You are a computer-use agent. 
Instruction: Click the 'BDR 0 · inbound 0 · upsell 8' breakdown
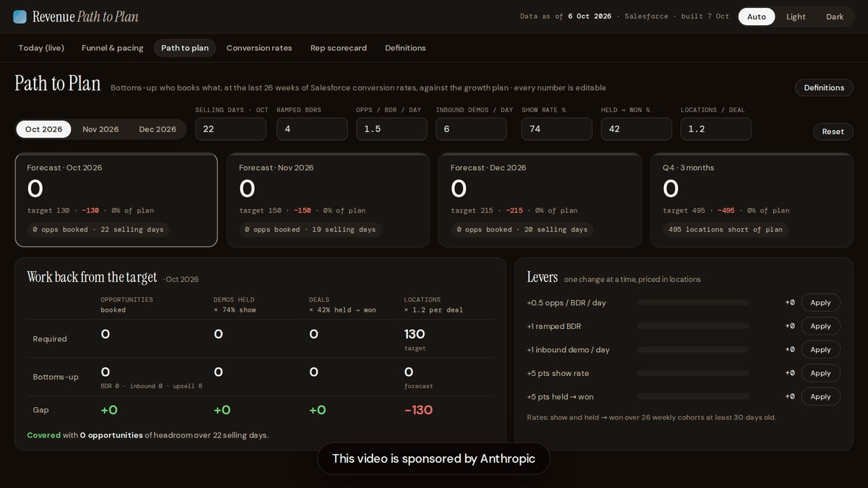coord(151,386)
